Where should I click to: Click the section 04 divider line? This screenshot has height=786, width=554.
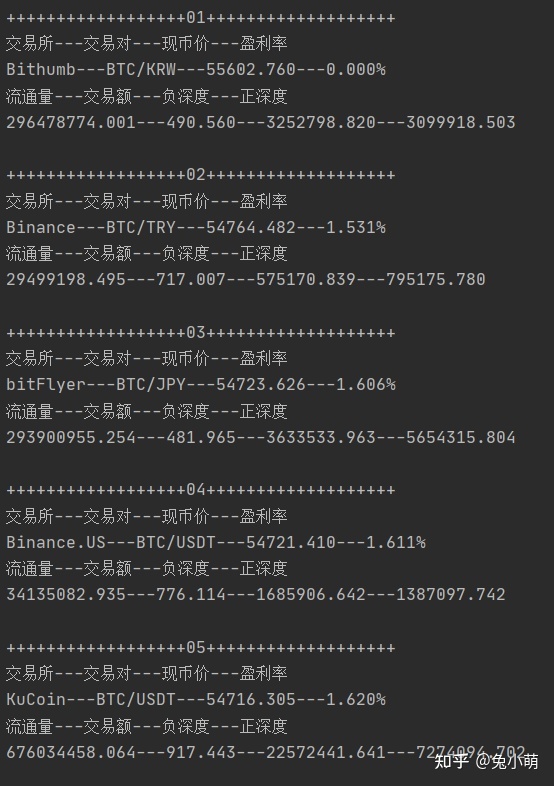[201, 489]
